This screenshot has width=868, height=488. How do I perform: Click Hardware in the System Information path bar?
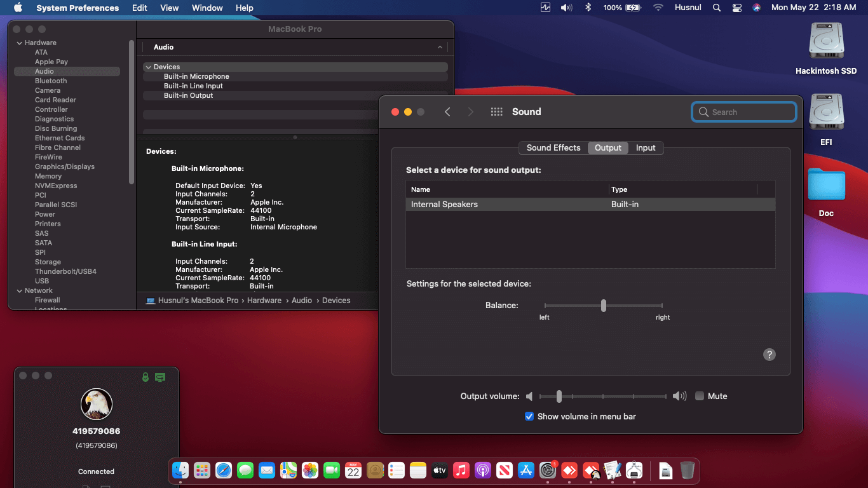(x=264, y=301)
